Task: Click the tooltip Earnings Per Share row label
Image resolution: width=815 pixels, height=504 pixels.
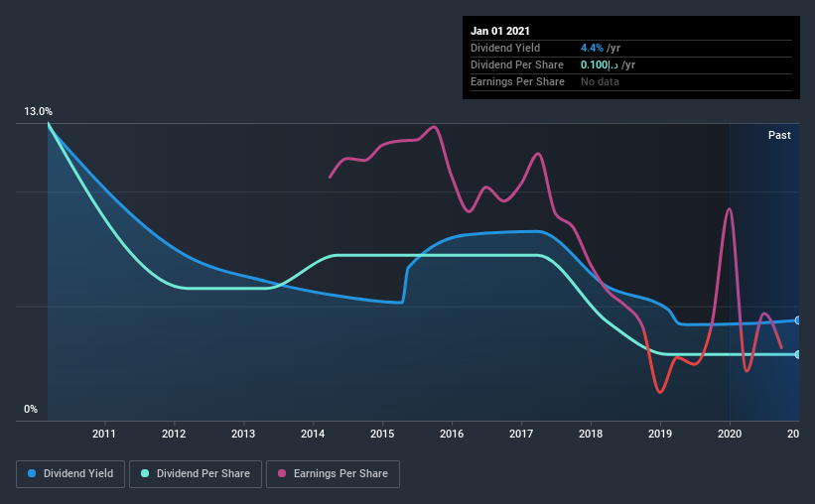Action: (517, 81)
